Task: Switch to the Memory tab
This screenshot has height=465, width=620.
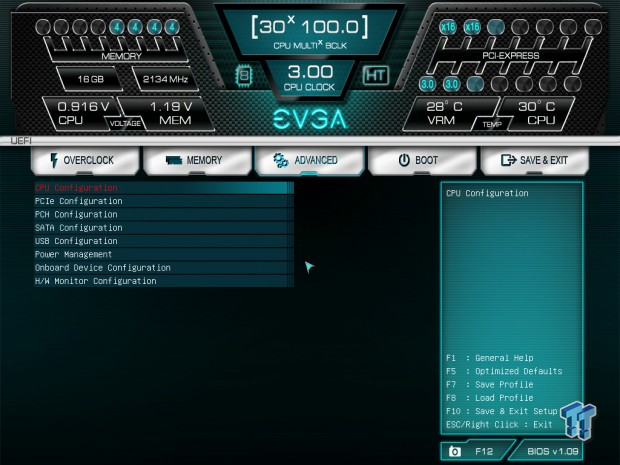Action: click(197, 161)
